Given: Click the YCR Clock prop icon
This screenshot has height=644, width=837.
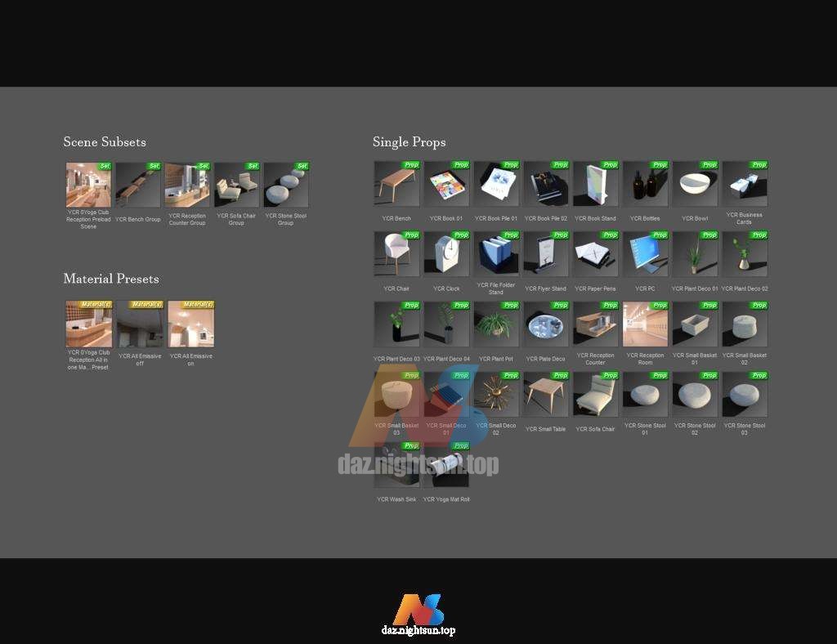Looking at the screenshot, I should (446, 254).
